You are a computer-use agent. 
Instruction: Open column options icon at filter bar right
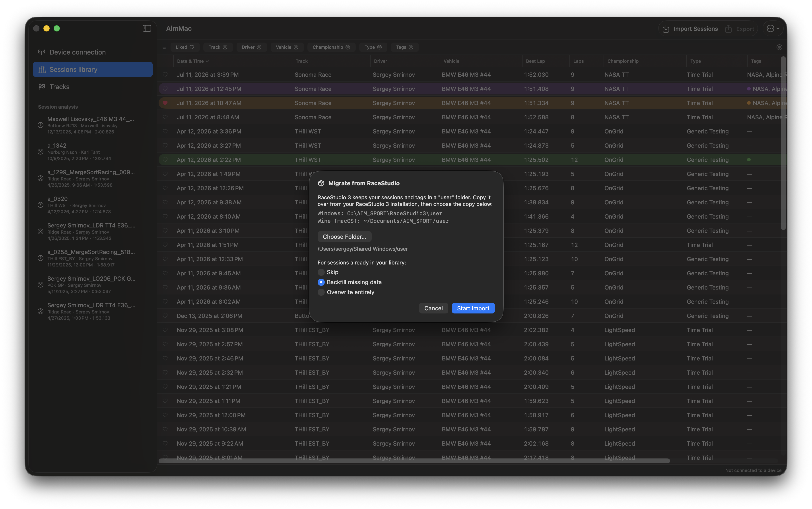[779, 47]
